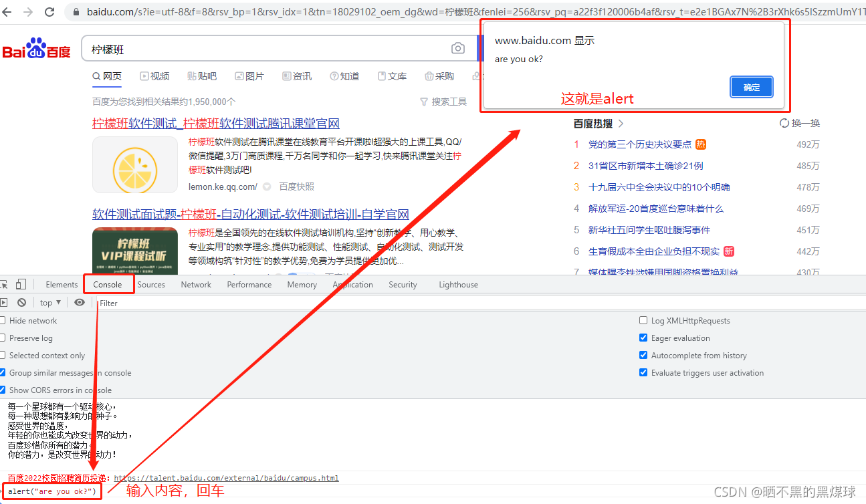Open the Memory tab

(302, 285)
